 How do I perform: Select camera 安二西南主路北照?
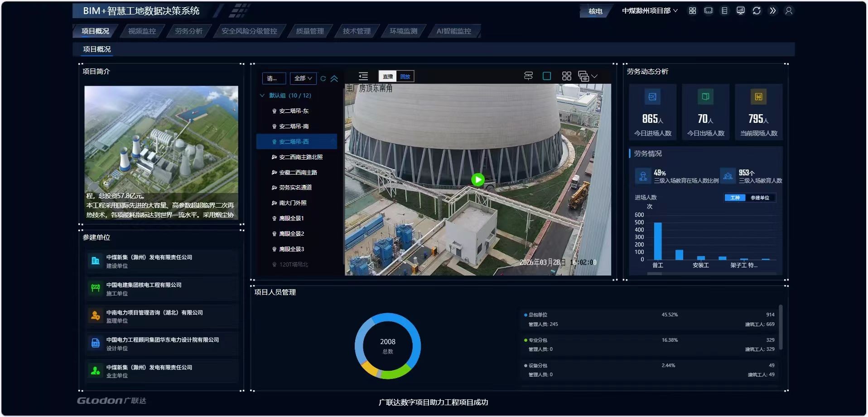(x=300, y=157)
